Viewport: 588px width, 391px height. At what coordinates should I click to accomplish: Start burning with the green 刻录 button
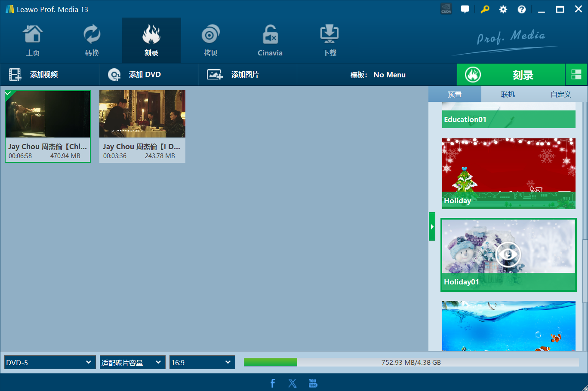[511, 75]
